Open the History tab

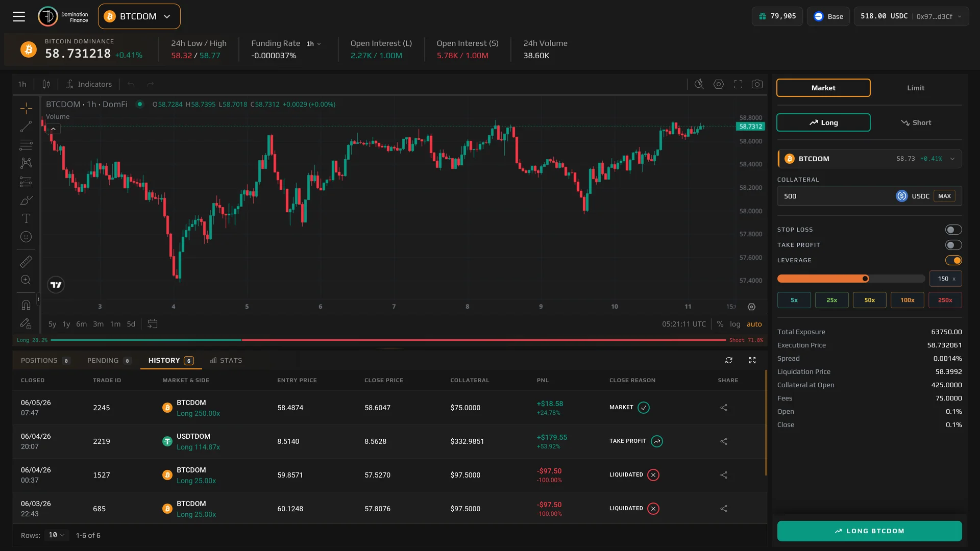coord(170,360)
